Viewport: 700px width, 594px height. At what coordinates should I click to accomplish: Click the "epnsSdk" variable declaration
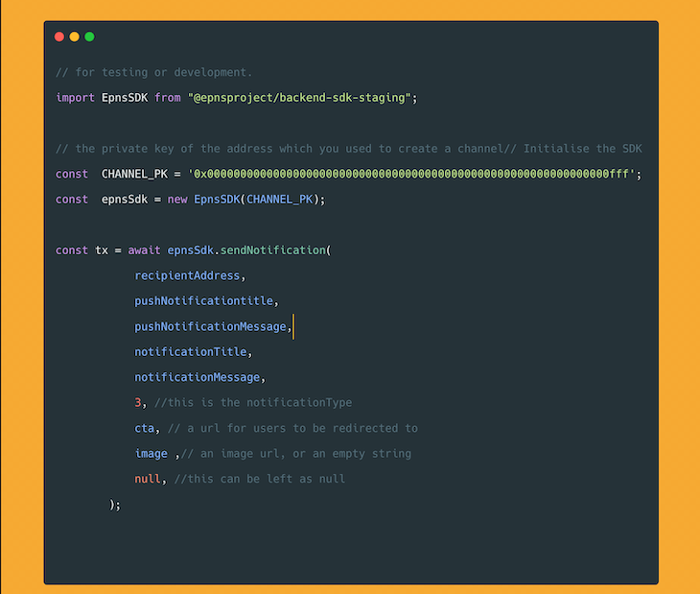tap(124, 200)
